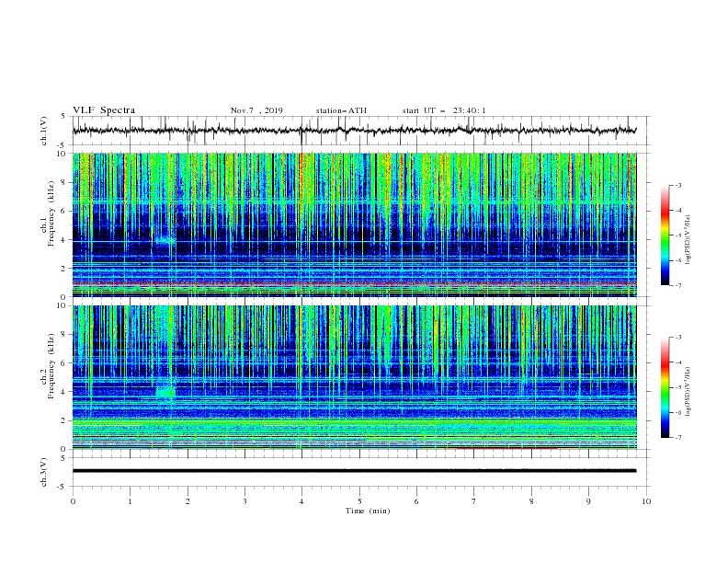Click the 'ch.1(V)' waveform axis label
The height and width of the screenshot is (563, 728).
click(x=44, y=131)
